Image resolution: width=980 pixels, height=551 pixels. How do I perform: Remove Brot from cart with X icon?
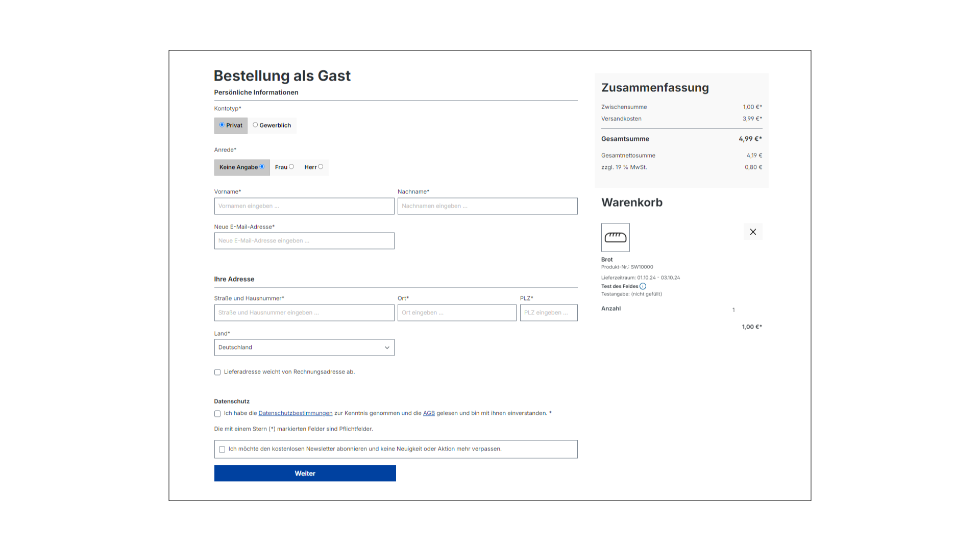click(753, 232)
